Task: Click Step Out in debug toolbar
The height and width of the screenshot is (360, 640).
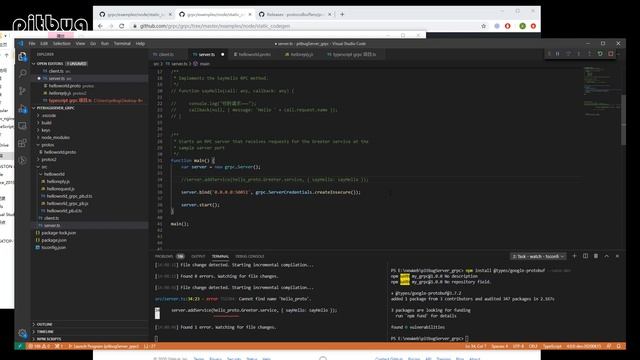Action: tap(589, 54)
